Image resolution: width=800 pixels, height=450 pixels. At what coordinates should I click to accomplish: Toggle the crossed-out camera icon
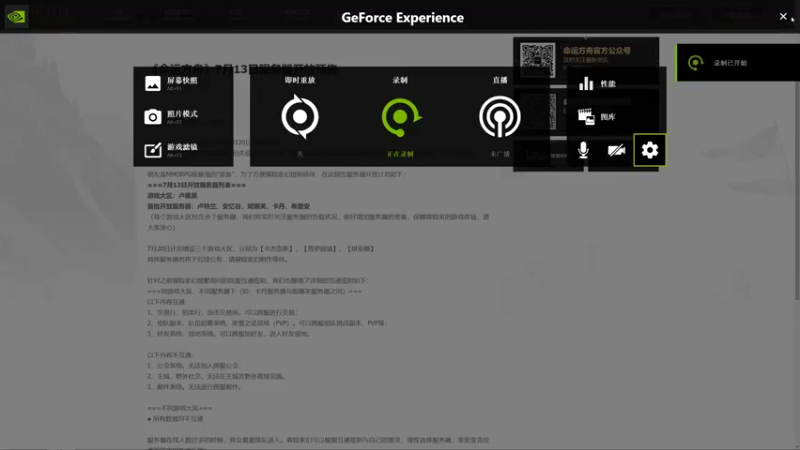pyautogui.click(x=616, y=151)
